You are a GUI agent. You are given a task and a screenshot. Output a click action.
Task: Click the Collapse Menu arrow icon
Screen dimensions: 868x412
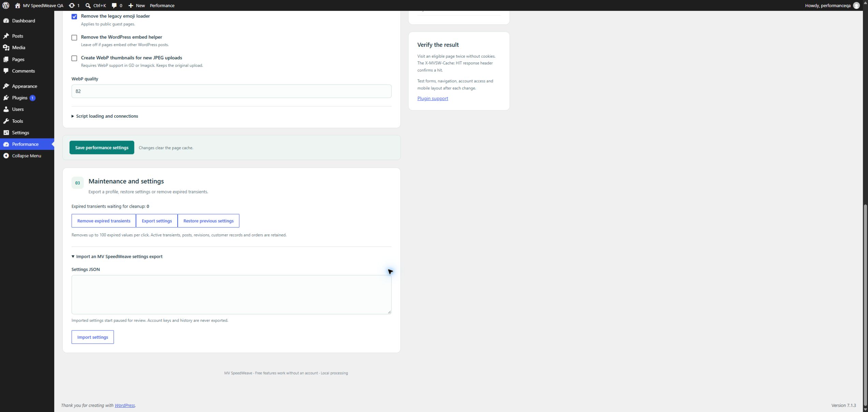(6, 156)
